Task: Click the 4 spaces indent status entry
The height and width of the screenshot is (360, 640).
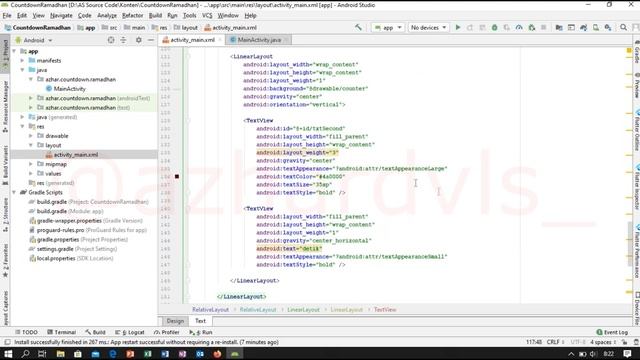Action: point(602,342)
